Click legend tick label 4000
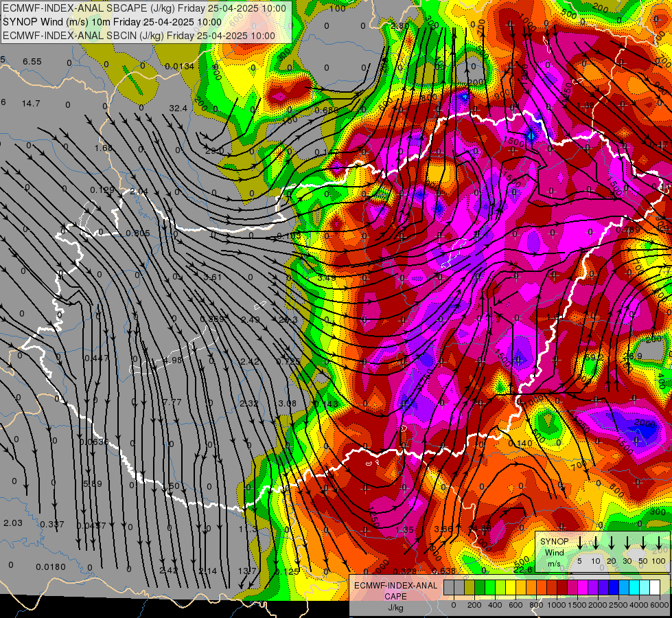The image size is (672, 618). [x=640, y=605]
